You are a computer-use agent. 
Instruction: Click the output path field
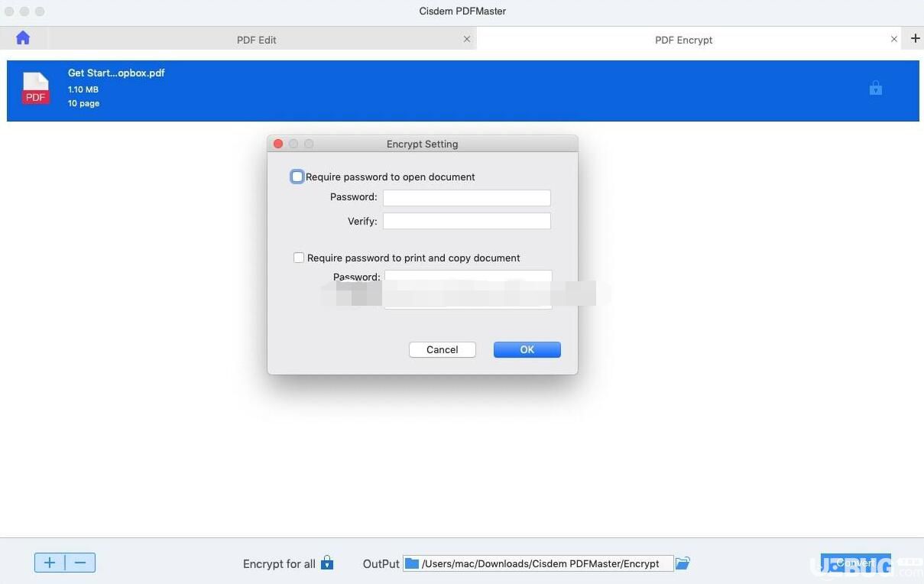point(539,563)
